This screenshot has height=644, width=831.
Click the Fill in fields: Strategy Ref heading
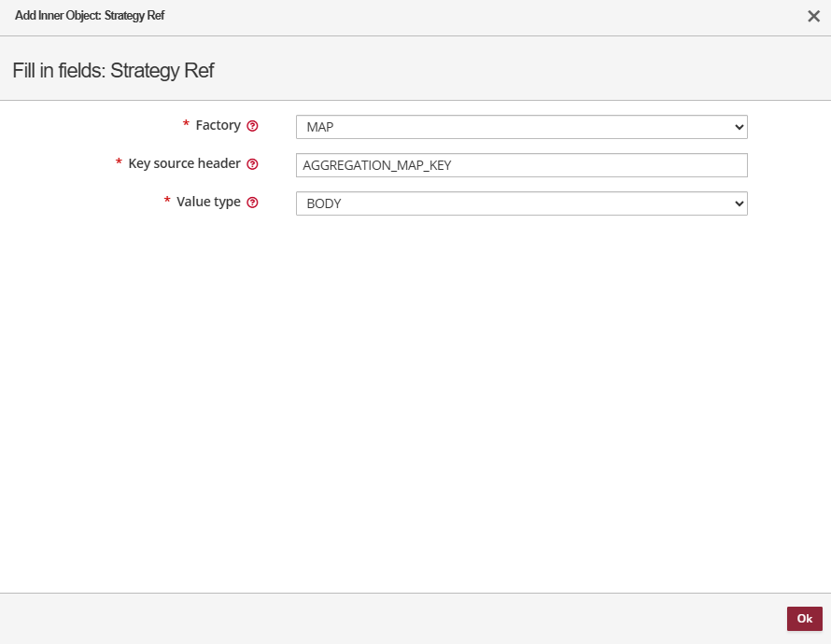[113, 70]
